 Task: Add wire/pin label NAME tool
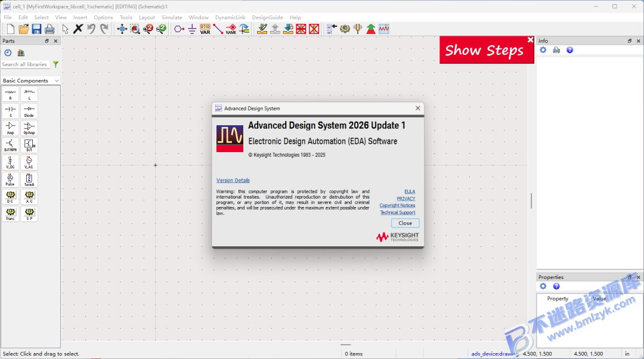tap(231, 29)
